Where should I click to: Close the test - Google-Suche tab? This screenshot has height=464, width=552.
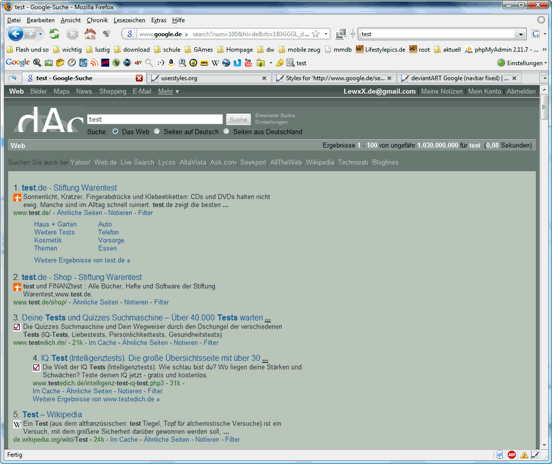click(139, 78)
